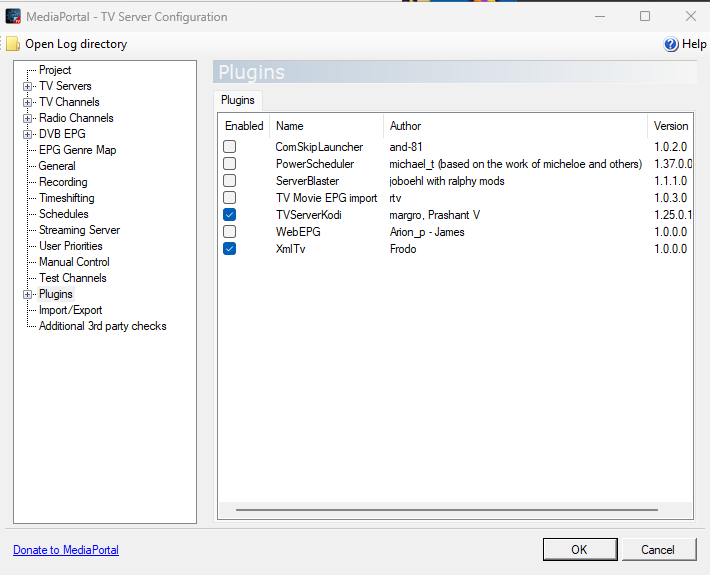Click the horizontal scrollbar in plugin list
710x575 pixels.
point(440,509)
